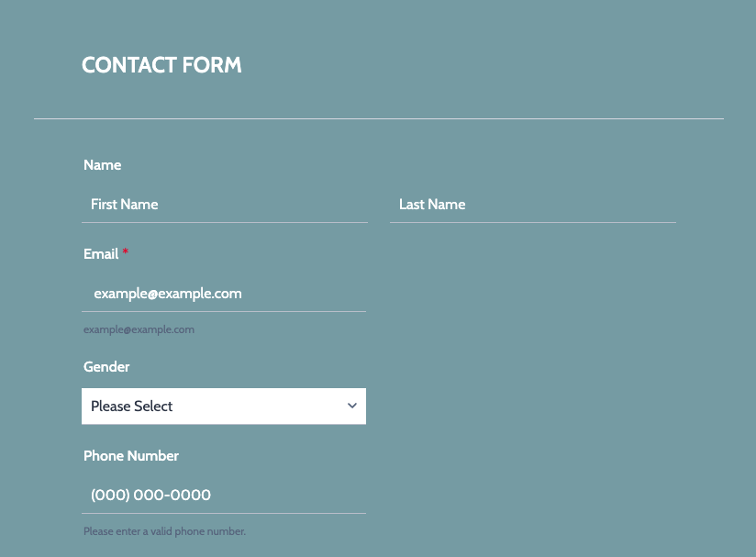Click the underline under the phone input
This screenshot has height=557, width=756.
click(224, 513)
